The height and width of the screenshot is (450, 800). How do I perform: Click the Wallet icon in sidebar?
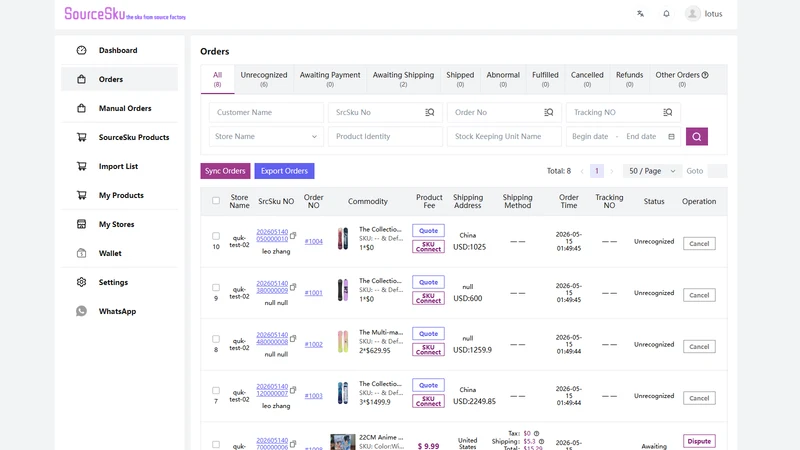(82, 253)
